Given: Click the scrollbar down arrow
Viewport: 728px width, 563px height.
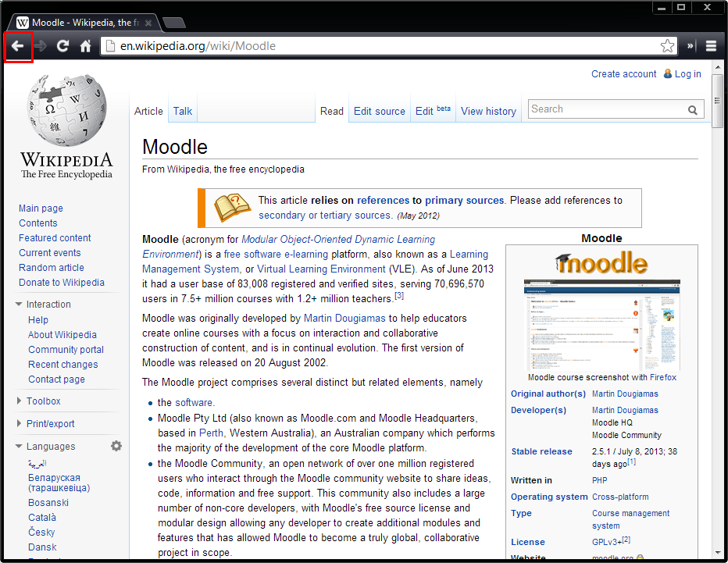Looking at the screenshot, I should (x=718, y=554).
